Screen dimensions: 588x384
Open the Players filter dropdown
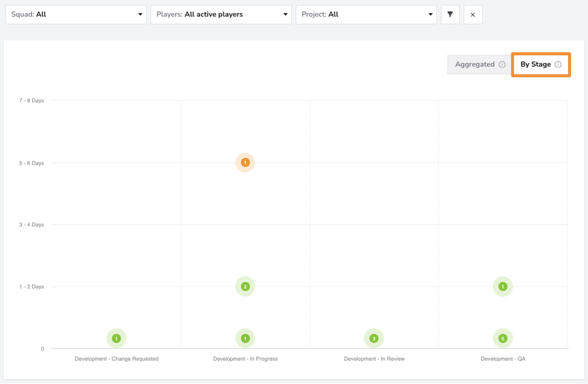coord(221,15)
